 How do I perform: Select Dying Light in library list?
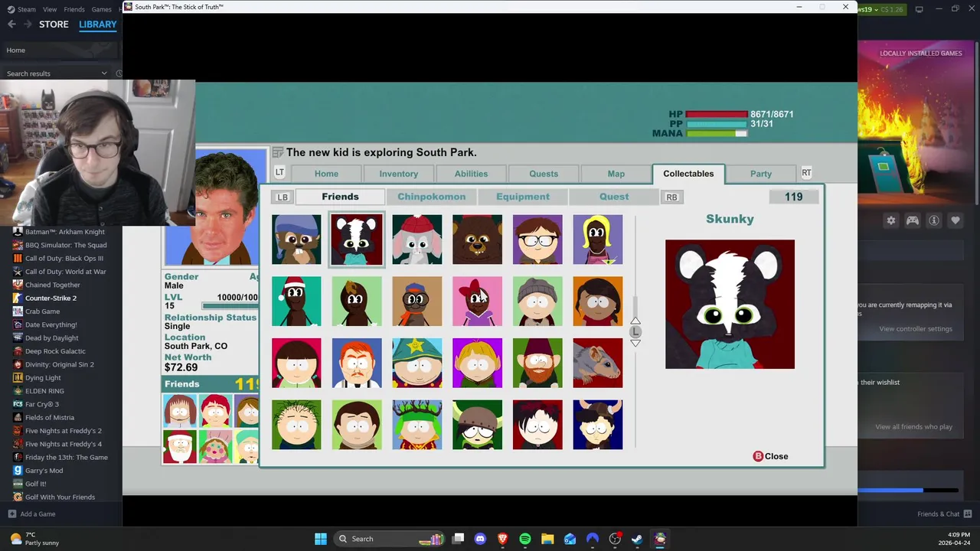pos(43,378)
